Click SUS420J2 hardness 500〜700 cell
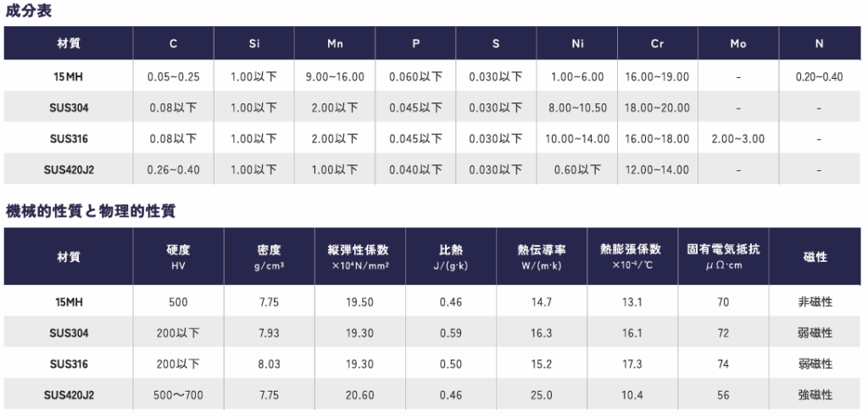The width and height of the screenshot is (868, 417). (178, 396)
